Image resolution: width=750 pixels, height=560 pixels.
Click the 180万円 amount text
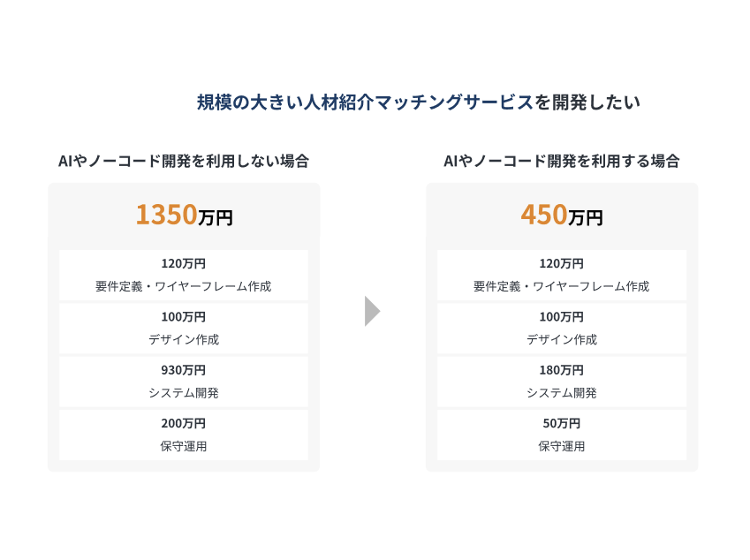(561, 370)
